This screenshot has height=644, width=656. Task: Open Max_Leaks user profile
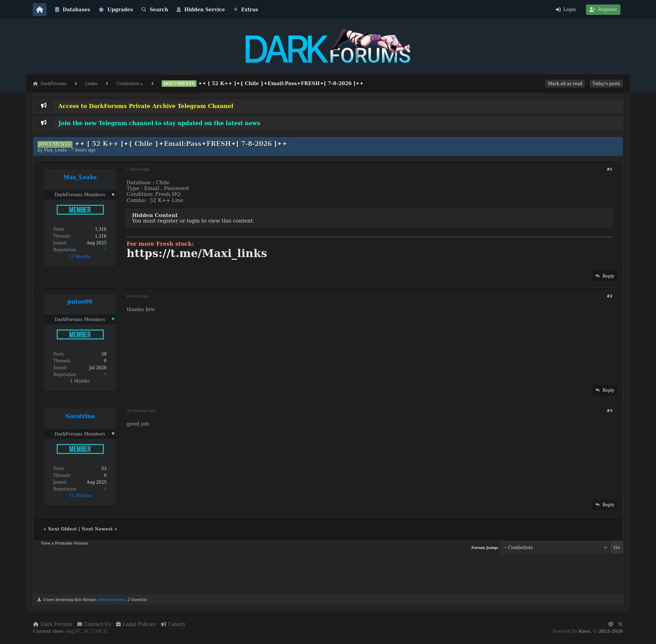[x=80, y=177]
